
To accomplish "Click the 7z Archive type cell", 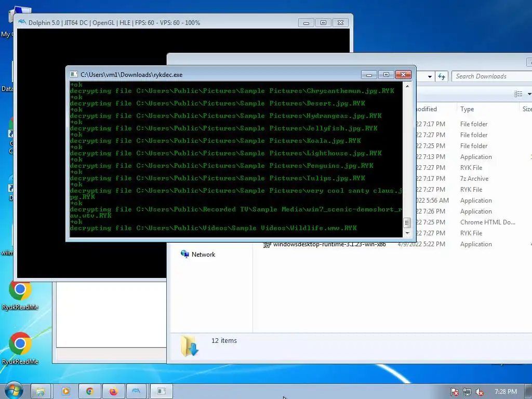I will click(474, 179).
